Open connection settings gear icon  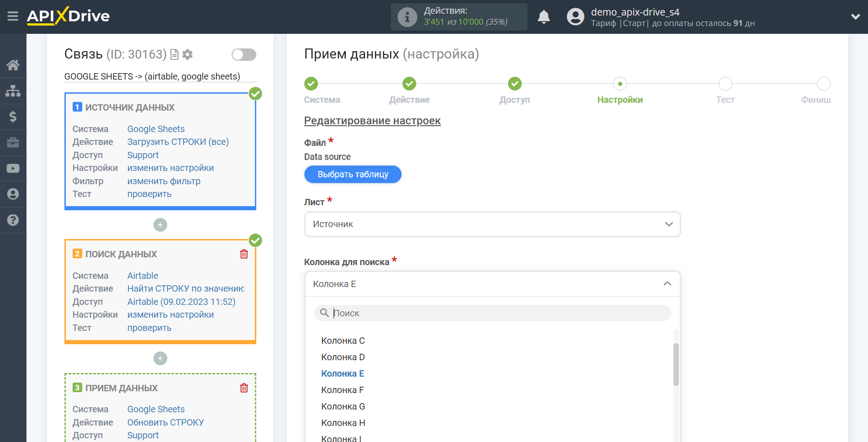click(187, 54)
